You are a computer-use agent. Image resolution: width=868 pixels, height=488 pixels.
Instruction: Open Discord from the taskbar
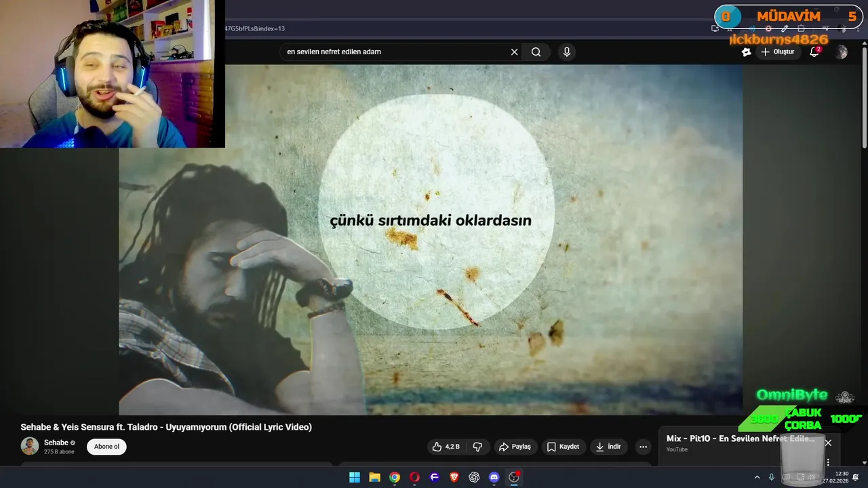[x=494, y=477]
